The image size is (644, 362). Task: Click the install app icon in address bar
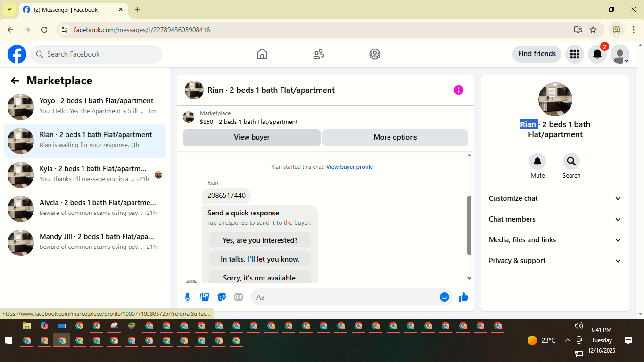pyautogui.click(x=578, y=30)
